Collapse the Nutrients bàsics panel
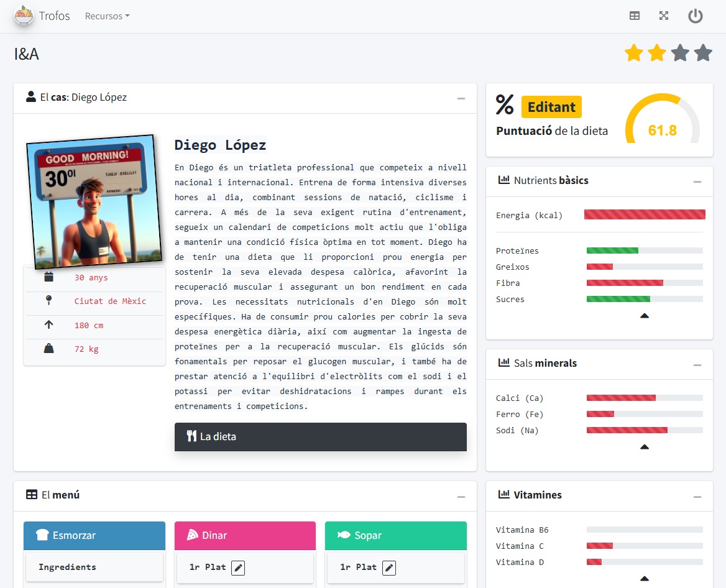 tap(697, 181)
